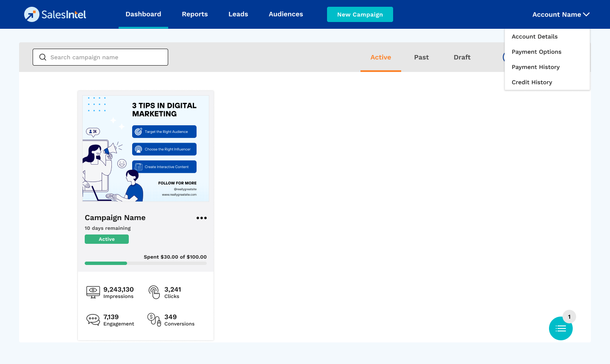Select Credit History from the dropdown
The image size is (610, 364).
click(532, 83)
